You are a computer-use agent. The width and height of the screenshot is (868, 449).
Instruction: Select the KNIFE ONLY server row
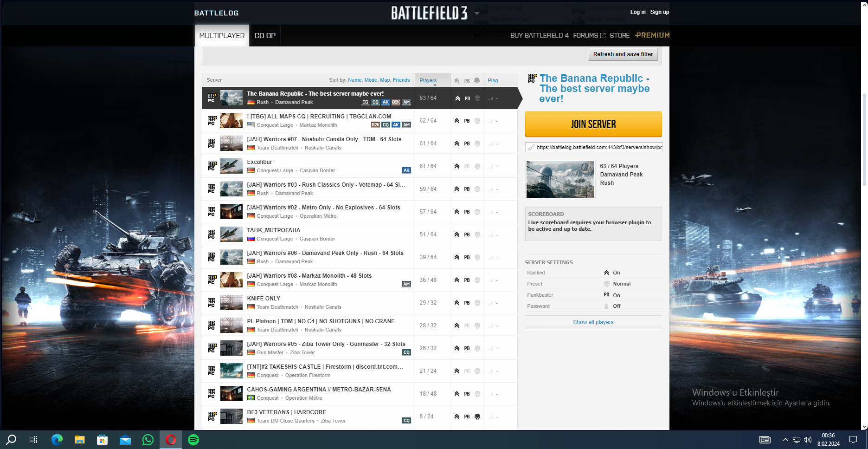click(x=360, y=303)
